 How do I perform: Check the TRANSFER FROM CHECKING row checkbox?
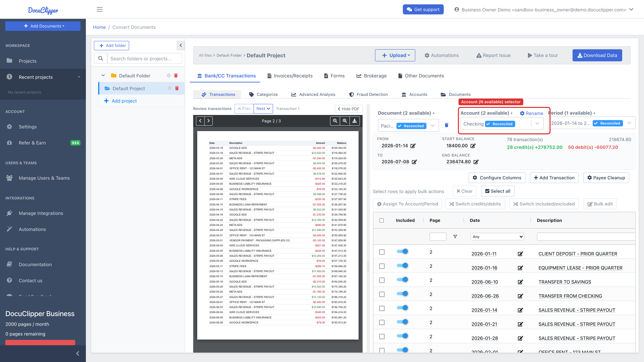point(382,294)
